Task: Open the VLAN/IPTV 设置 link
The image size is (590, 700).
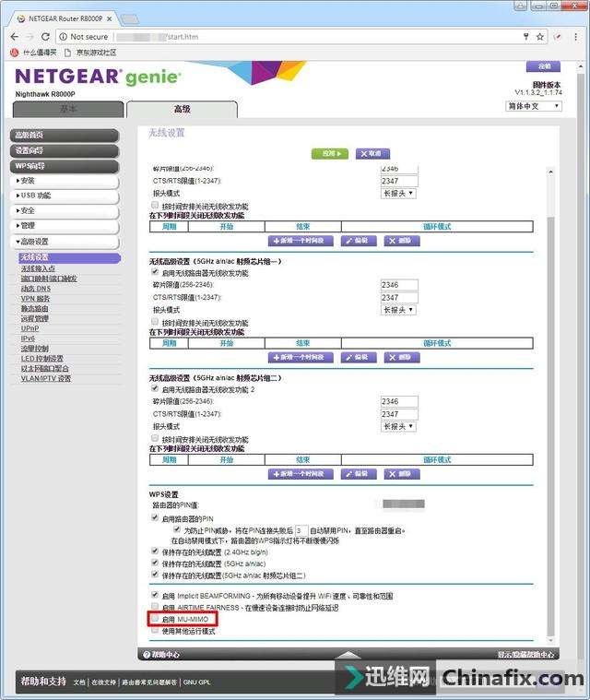Action: point(46,378)
